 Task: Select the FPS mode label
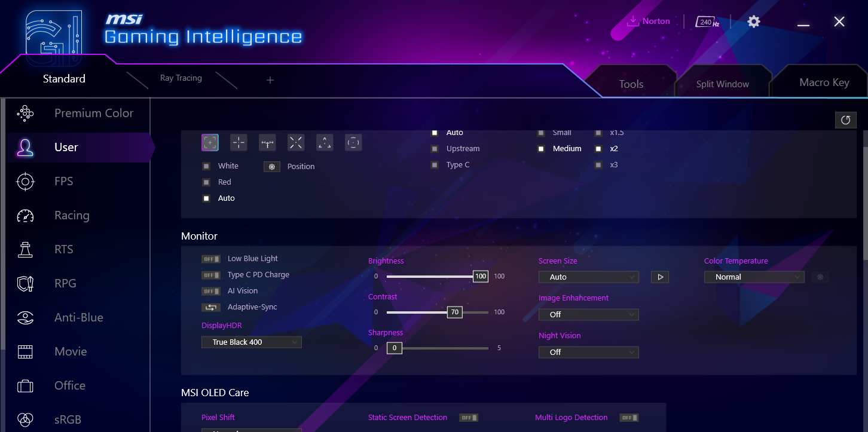[64, 181]
